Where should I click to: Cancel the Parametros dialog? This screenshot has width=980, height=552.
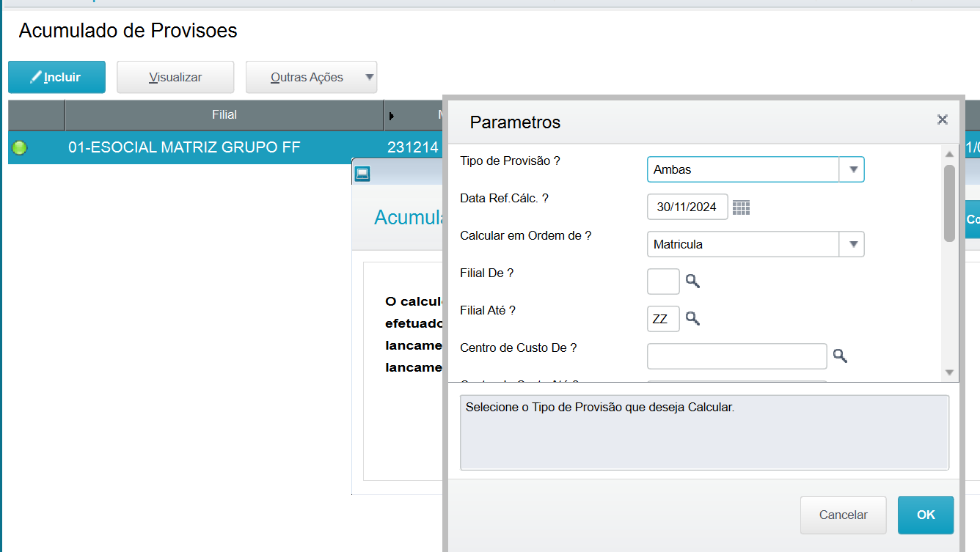point(843,515)
